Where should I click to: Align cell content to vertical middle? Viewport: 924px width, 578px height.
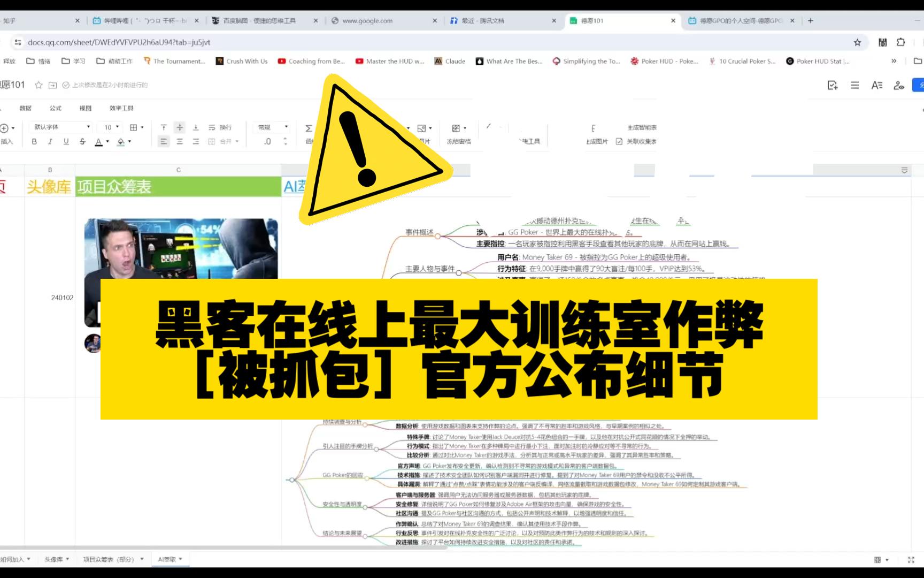[180, 127]
